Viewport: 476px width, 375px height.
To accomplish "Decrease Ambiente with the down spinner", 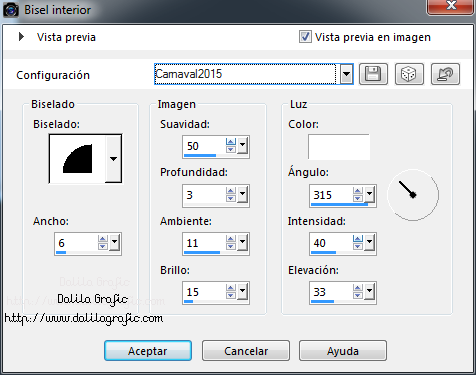I will point(231,247).
